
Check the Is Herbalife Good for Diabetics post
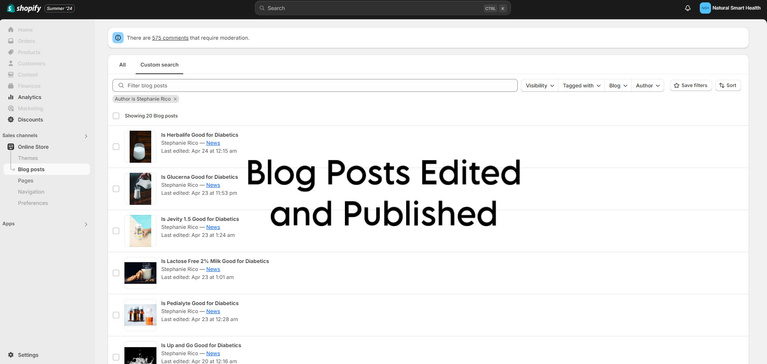point(116,147)
